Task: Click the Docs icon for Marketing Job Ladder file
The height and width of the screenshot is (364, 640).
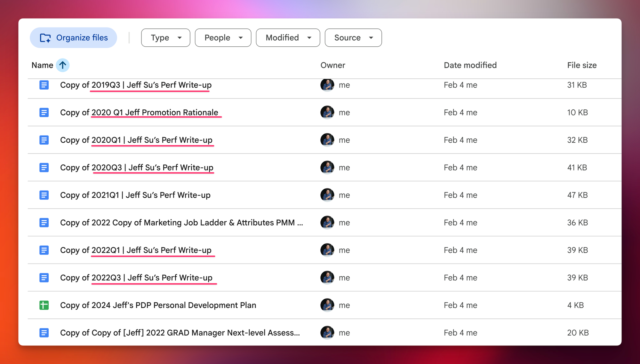Action: [44, 223]
